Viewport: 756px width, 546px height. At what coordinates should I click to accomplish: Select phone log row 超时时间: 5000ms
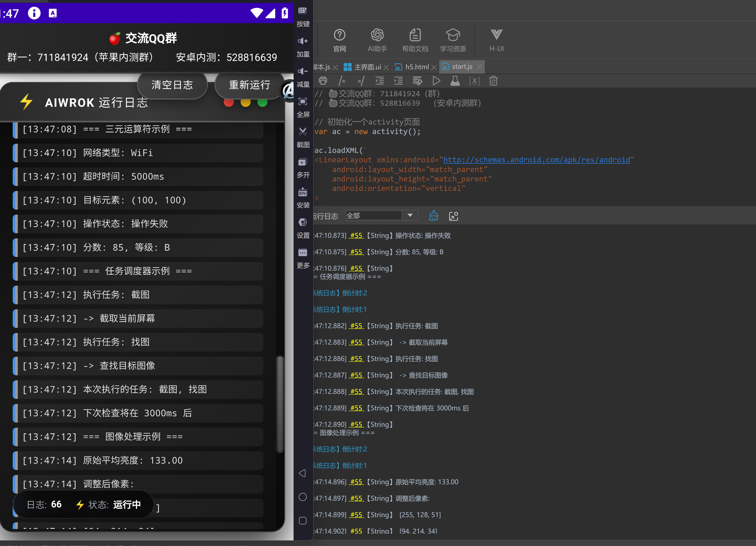[x=138, y=177]
